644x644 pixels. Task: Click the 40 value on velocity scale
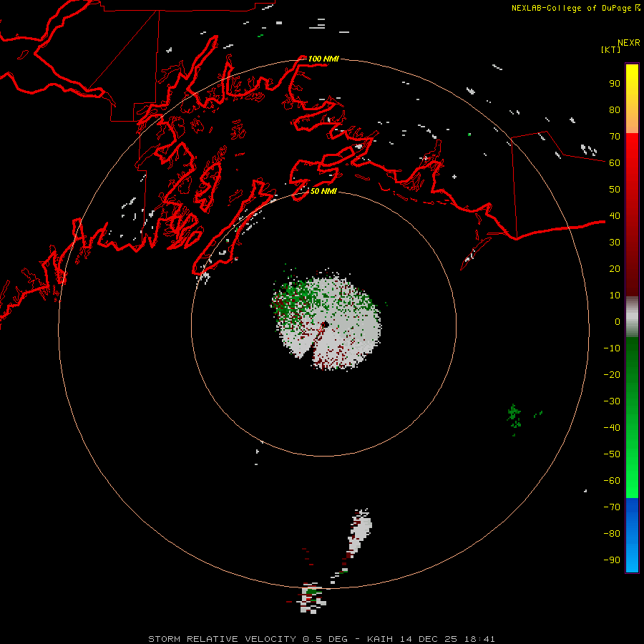click(x=615, y=215)
